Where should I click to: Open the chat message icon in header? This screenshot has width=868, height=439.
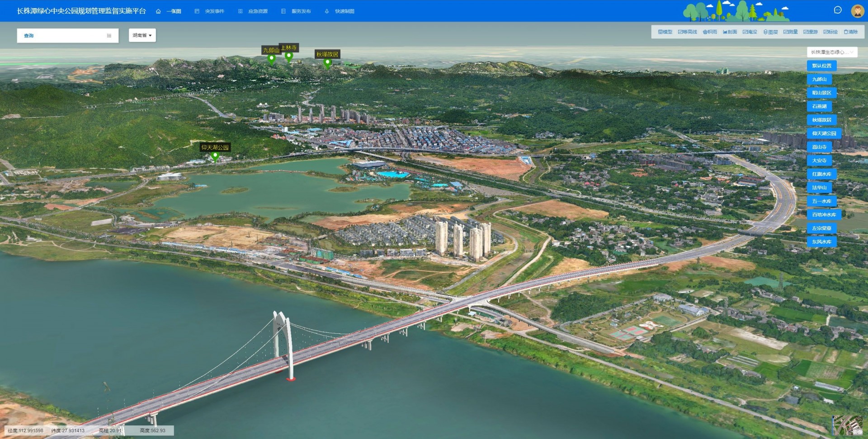[837, 10]
